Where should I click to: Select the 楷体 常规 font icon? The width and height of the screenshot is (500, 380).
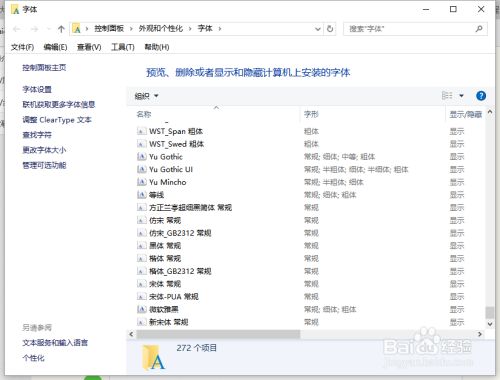coord(142,258)
